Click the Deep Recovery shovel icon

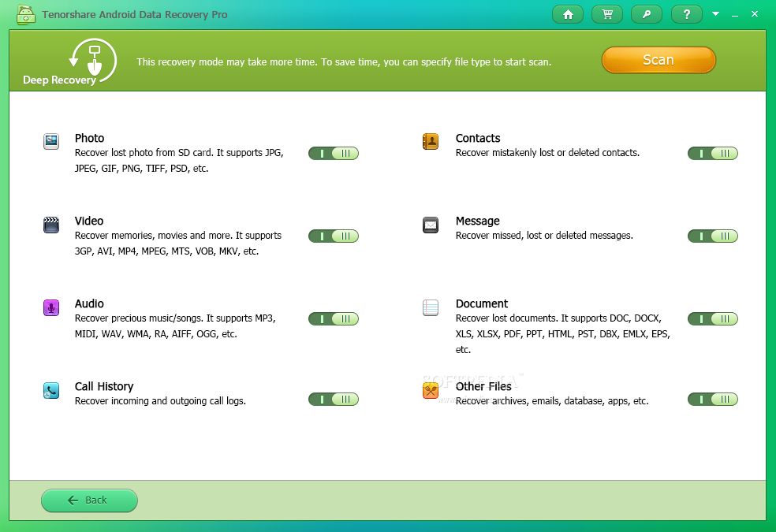pos(94,61)
